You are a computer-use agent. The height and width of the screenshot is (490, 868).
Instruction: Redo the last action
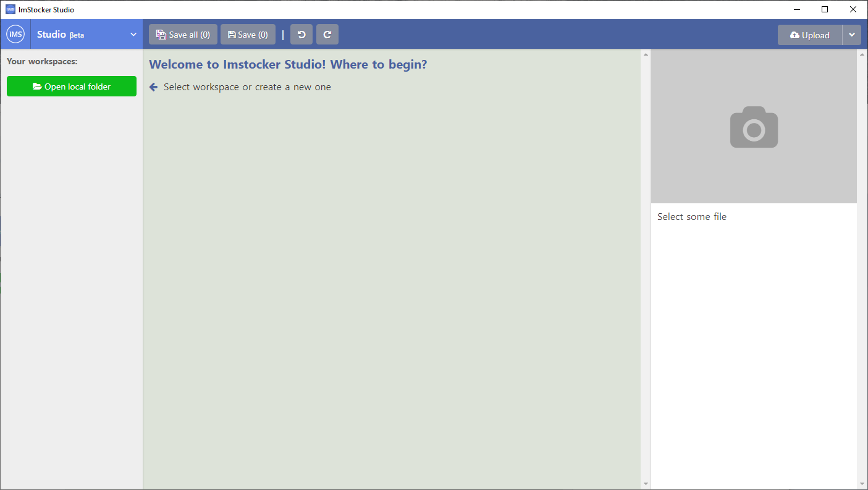click(x=327, y=35)
